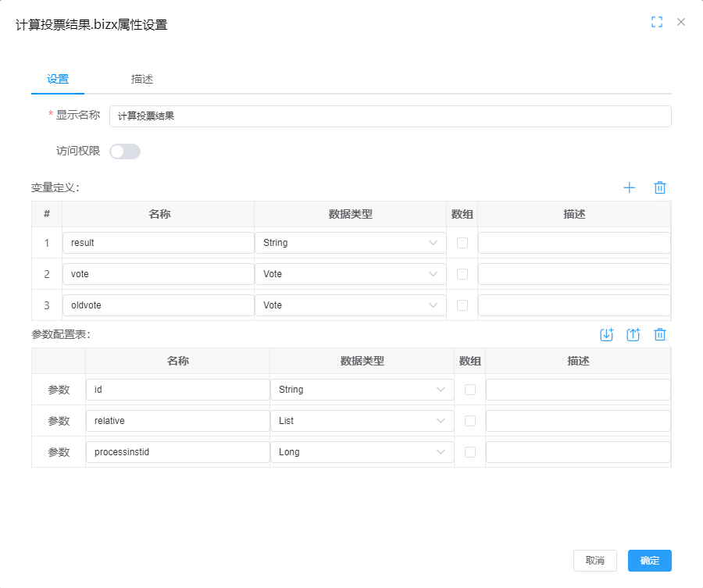The height and width of the screenshot is (588, 703).
Task: Toggle fullscreen for the dialog
Action: pyautogui.click(x=657, y=22)
